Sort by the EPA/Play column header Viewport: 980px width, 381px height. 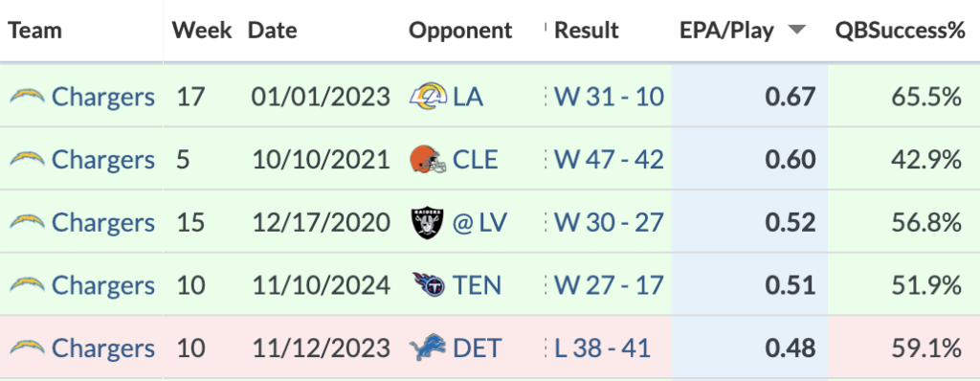tap(726, 30)
